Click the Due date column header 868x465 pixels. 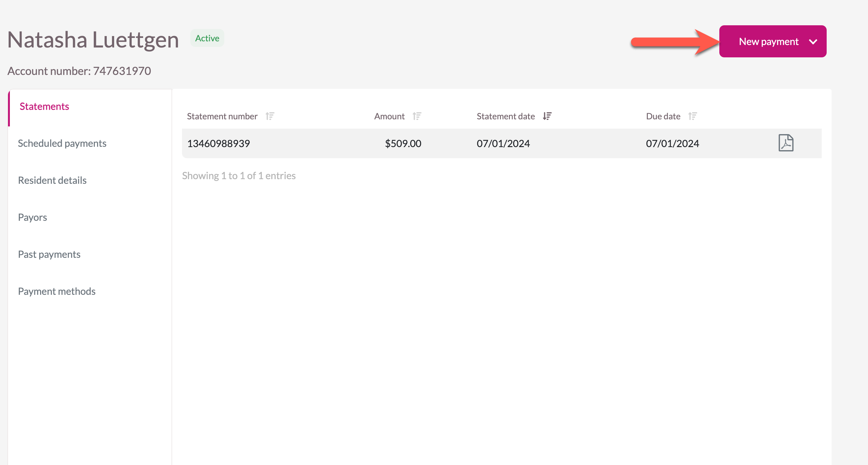coord(663,116)
